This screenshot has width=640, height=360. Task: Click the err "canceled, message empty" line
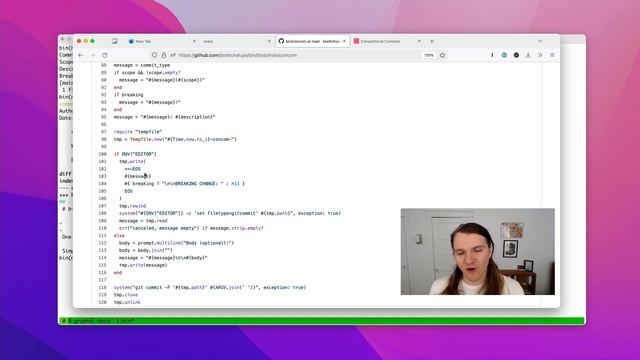tap(191, 228)
